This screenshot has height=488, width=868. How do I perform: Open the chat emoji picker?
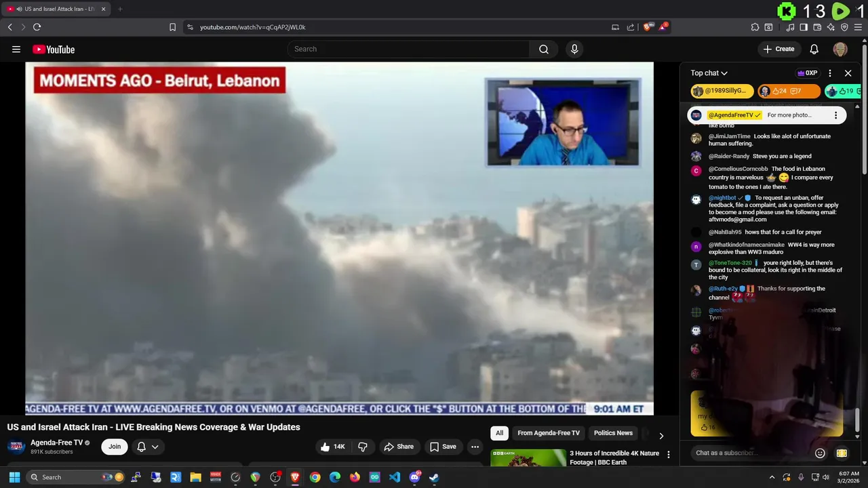click(820, 453)
